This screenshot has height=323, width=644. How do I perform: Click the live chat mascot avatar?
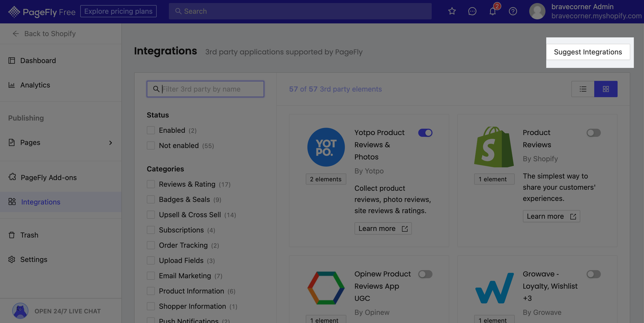[20, 311]
